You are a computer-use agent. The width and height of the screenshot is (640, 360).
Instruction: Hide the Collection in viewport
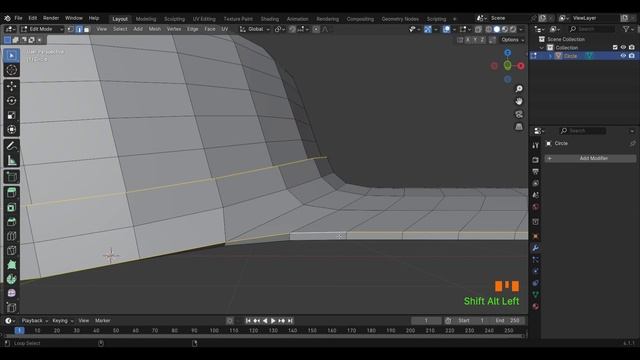tap(623, 47)
